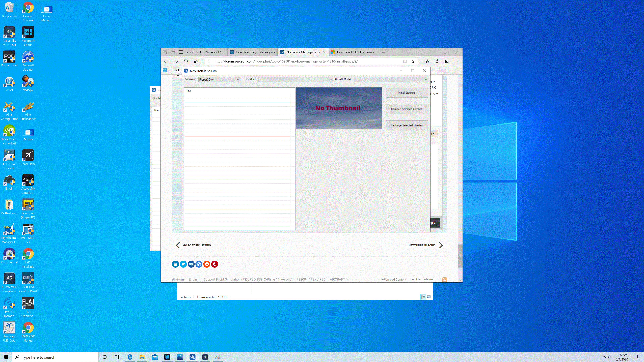Expand the Aircraft Model dropdown
The height and width of the screenshot is (362, 644).
click(391, 79)
